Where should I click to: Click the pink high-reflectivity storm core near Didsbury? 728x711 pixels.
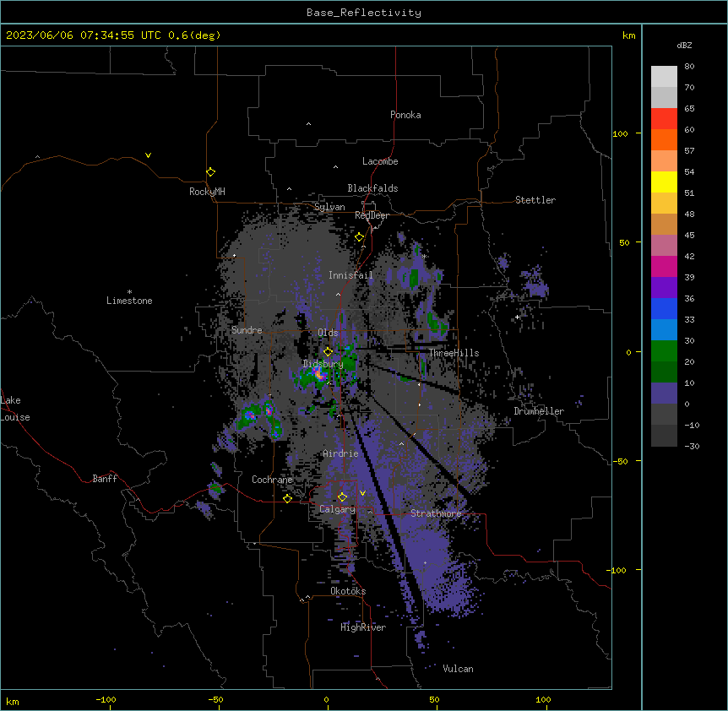[x=319, y=374]
